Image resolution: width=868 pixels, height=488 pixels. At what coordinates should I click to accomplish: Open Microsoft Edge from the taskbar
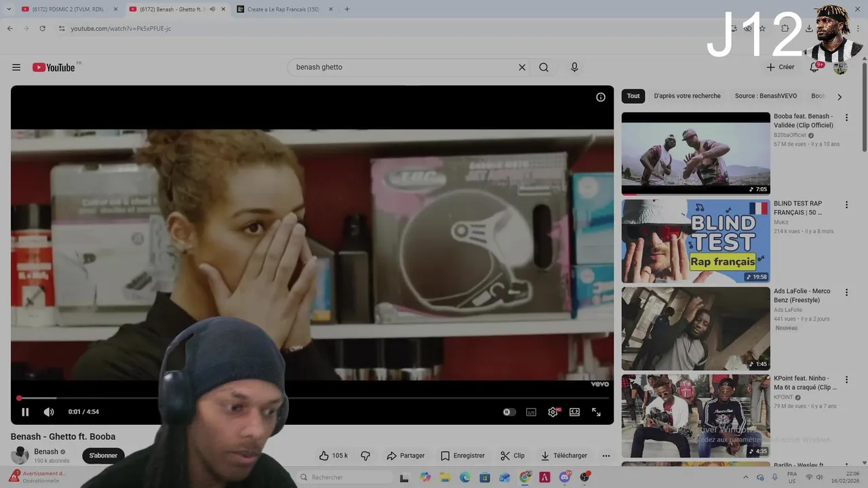tap(465, 477)
